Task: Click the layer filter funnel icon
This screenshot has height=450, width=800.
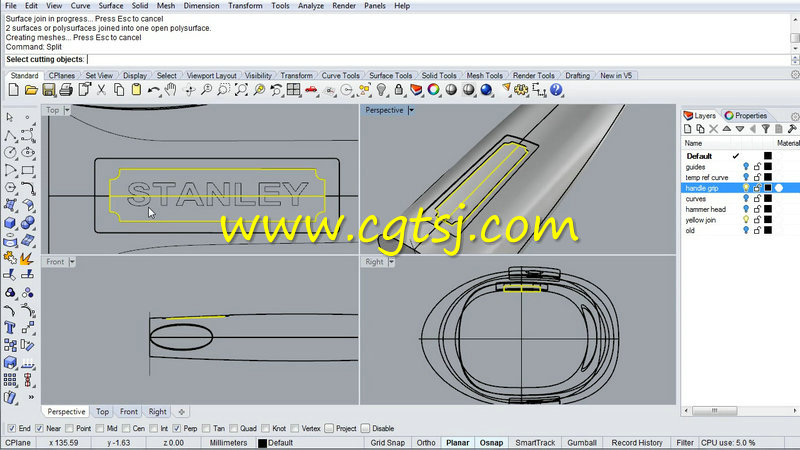Action: 766,129
